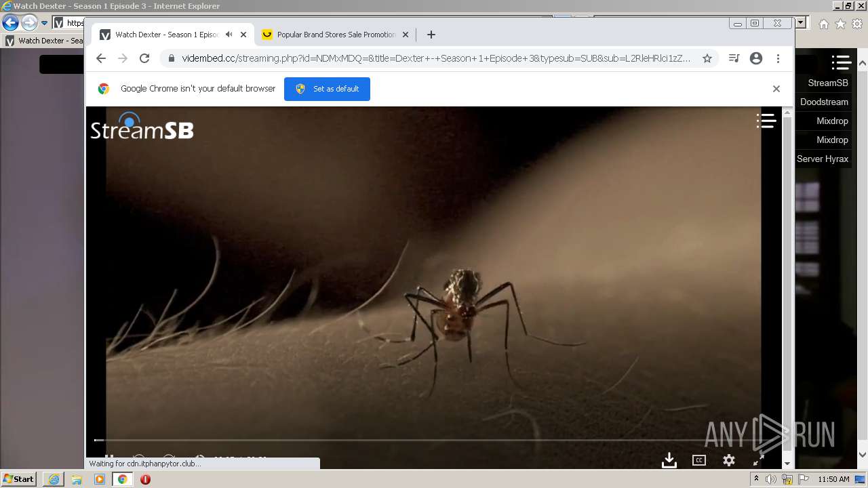This screenshot has width=868, height=488.
Task: Dismiss the default browser infobar
Action: 776,89
